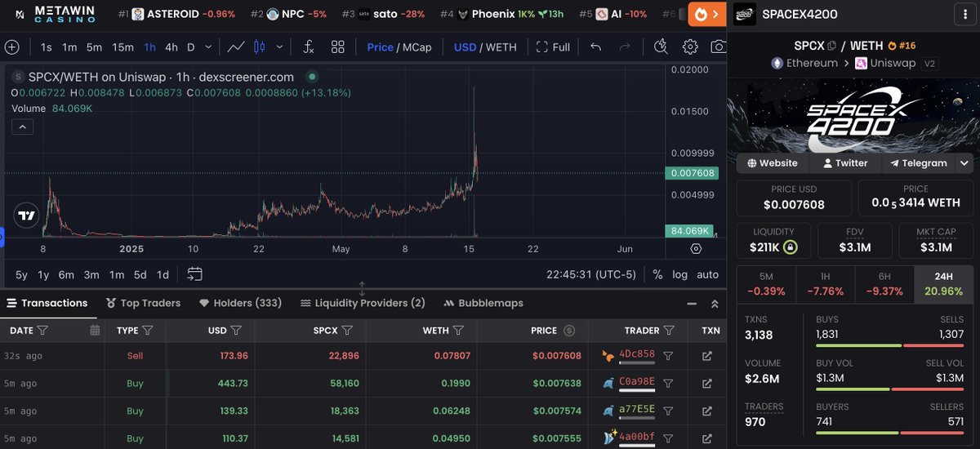Set chart interval to 4h
The width and height of the screenshot is (980, 449).
point(171,47)
